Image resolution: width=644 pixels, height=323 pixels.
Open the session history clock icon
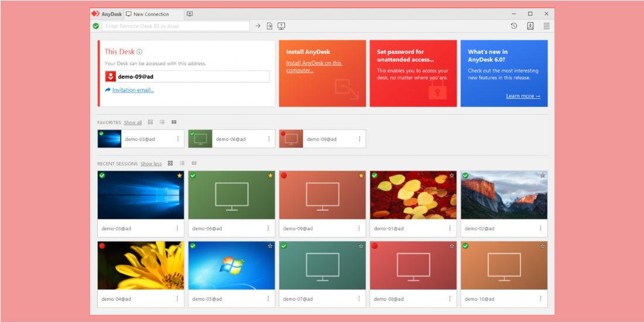pos(514,26)
